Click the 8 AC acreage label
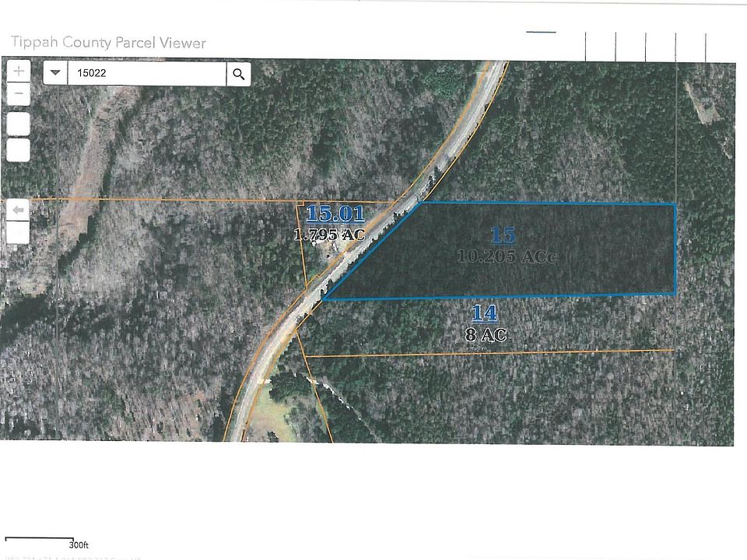 [x=486, y=334]
